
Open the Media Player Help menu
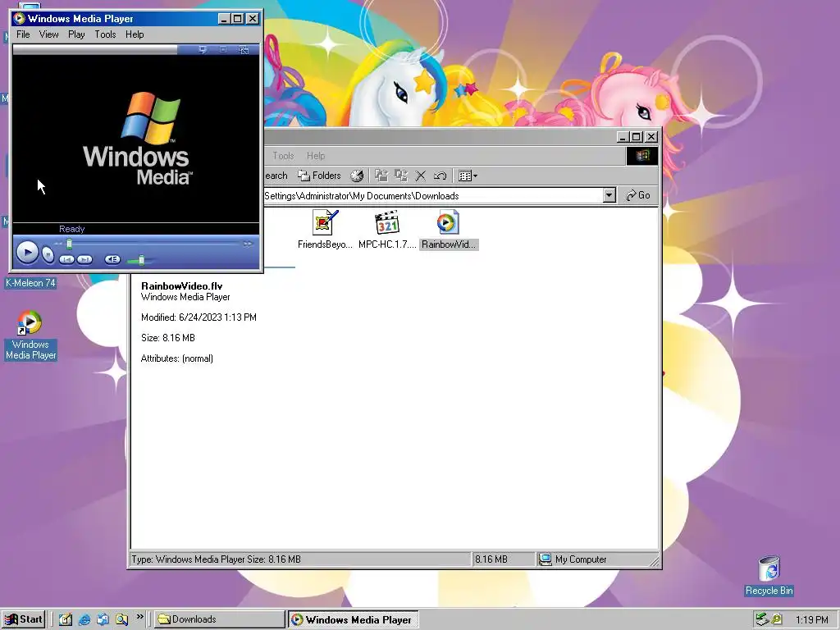135,34
